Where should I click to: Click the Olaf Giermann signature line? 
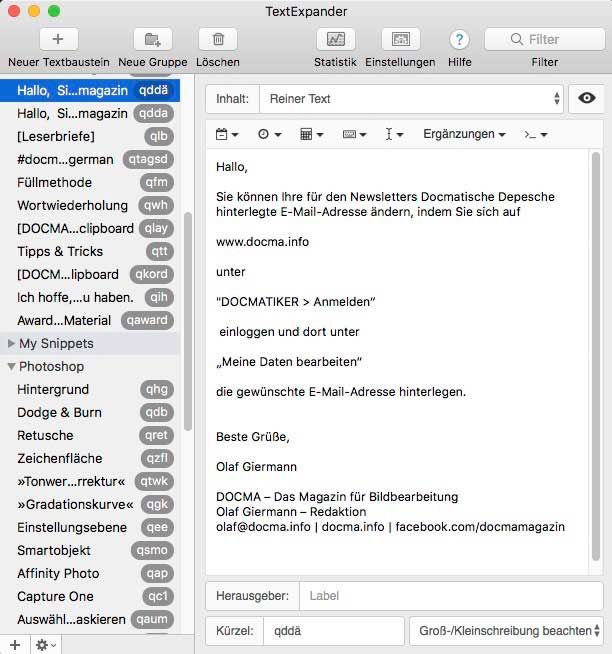[256, 467]
